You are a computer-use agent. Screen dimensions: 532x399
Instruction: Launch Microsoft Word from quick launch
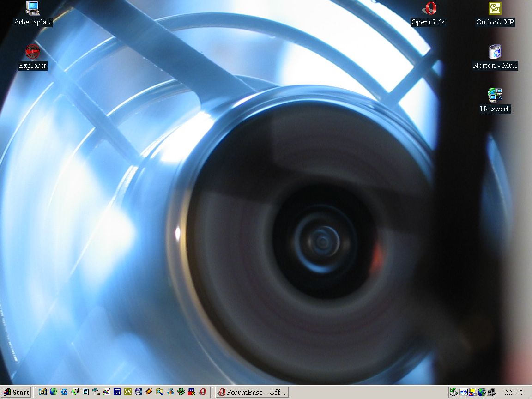point(117,392)
